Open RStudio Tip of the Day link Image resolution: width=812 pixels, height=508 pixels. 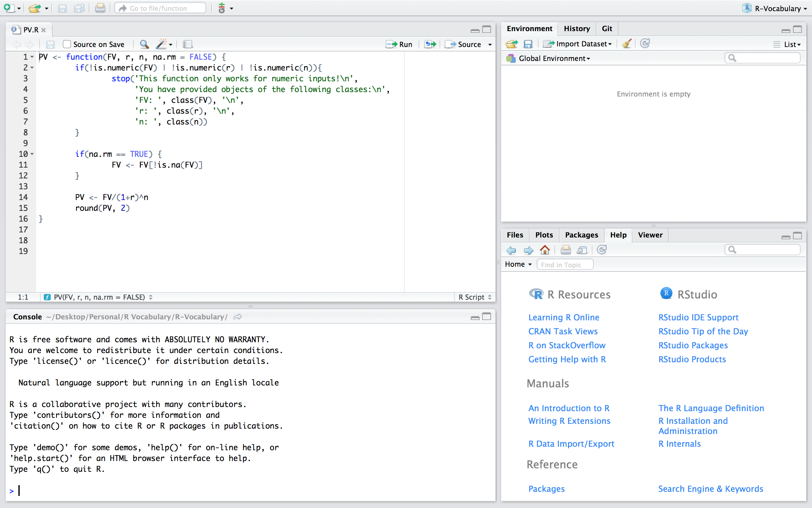pyautogui.click(x=703, y=331)
